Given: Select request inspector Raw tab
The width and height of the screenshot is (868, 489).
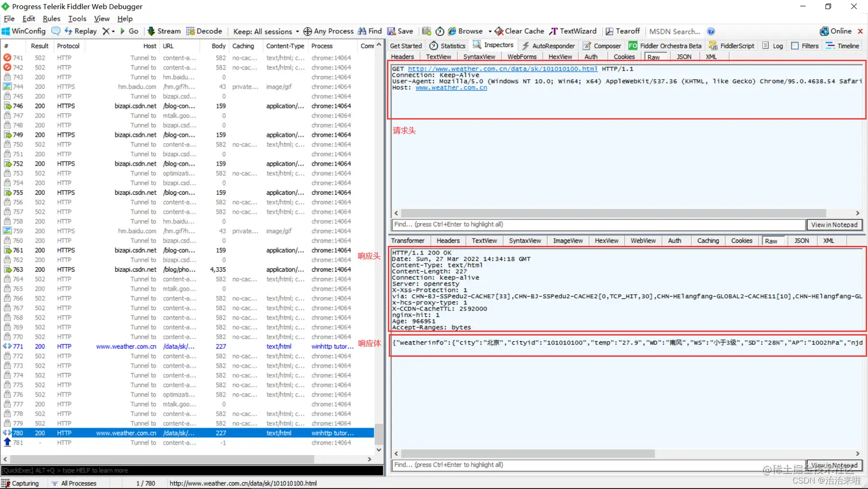Looking at the screenshot, I should click(x=653, y=56).
